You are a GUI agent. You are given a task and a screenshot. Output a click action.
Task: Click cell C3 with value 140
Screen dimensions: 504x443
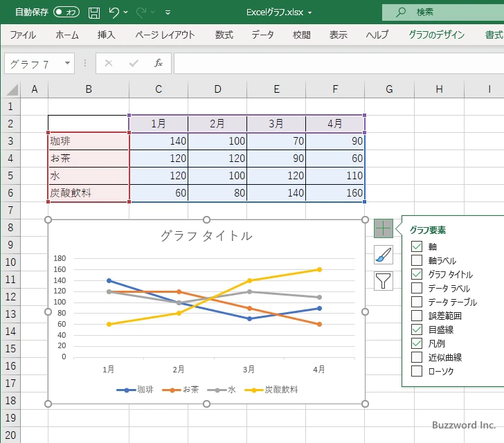(x=159, y=141)
